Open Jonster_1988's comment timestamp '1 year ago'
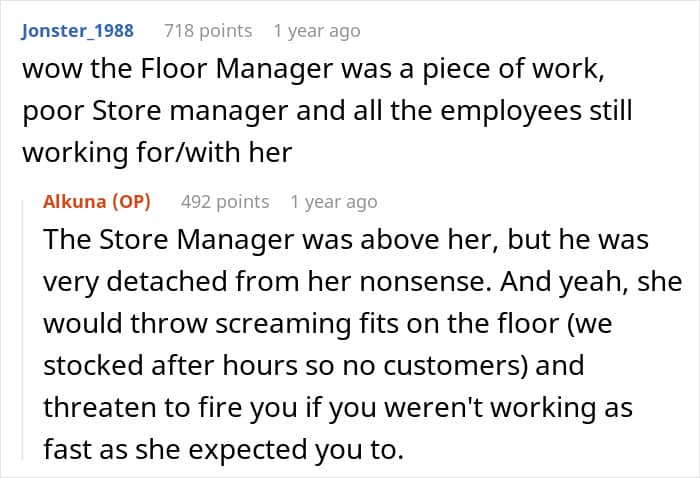The width and height of the screenshot is (700, 478). click(x=317, y=31)
